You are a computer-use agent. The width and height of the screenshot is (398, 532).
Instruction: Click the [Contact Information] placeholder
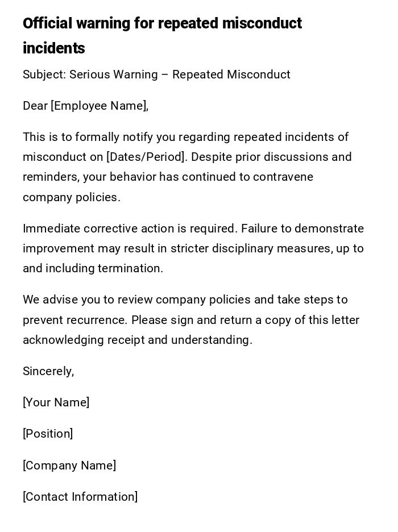coord(80,497)
